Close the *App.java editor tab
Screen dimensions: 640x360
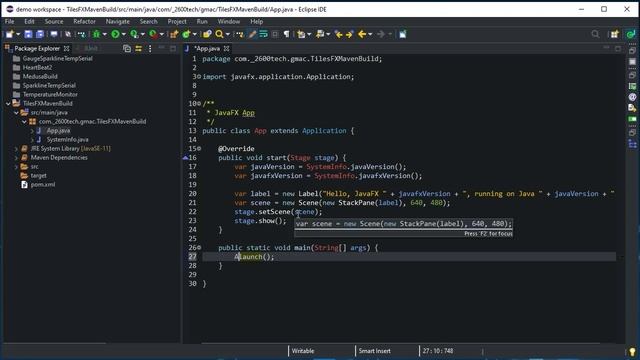[227, 49]
